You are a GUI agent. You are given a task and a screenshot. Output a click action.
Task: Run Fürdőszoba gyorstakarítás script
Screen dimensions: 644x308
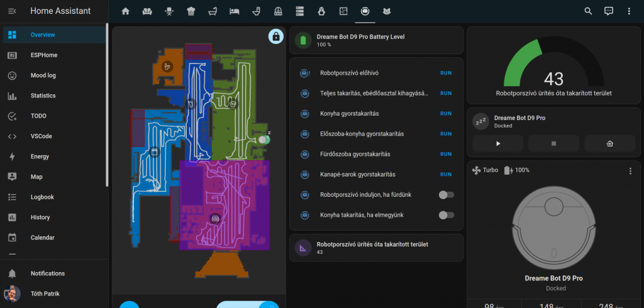tap(446, 154)
